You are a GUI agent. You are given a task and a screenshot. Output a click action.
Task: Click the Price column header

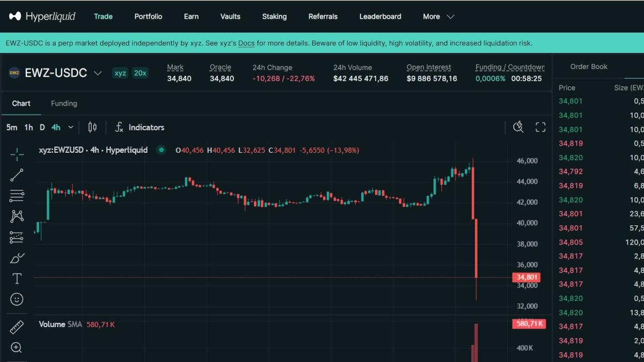coord(567,87)
